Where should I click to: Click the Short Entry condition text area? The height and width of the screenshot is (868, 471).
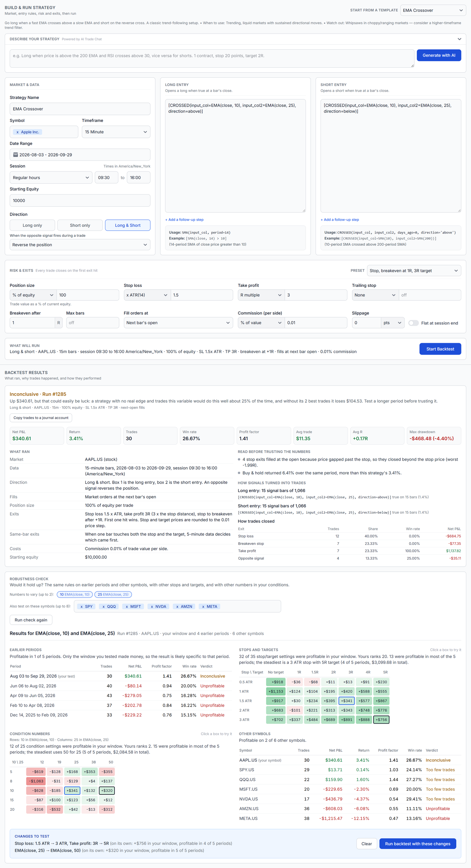[x=391, y=156]
